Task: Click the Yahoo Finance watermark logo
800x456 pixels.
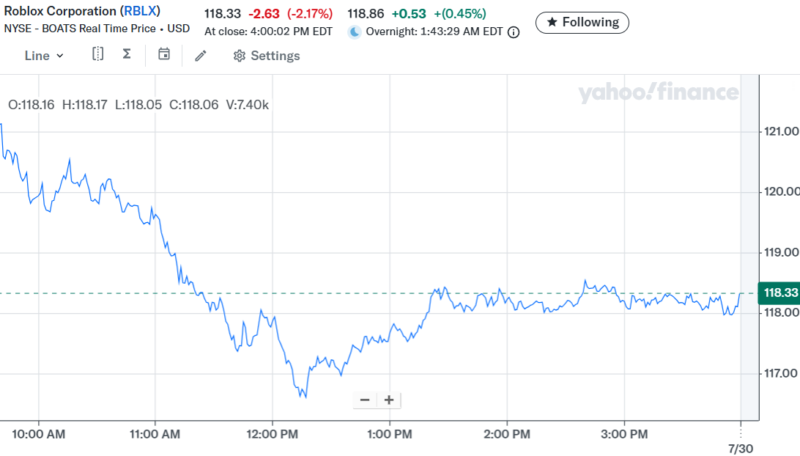Action: tap(657, 93)
